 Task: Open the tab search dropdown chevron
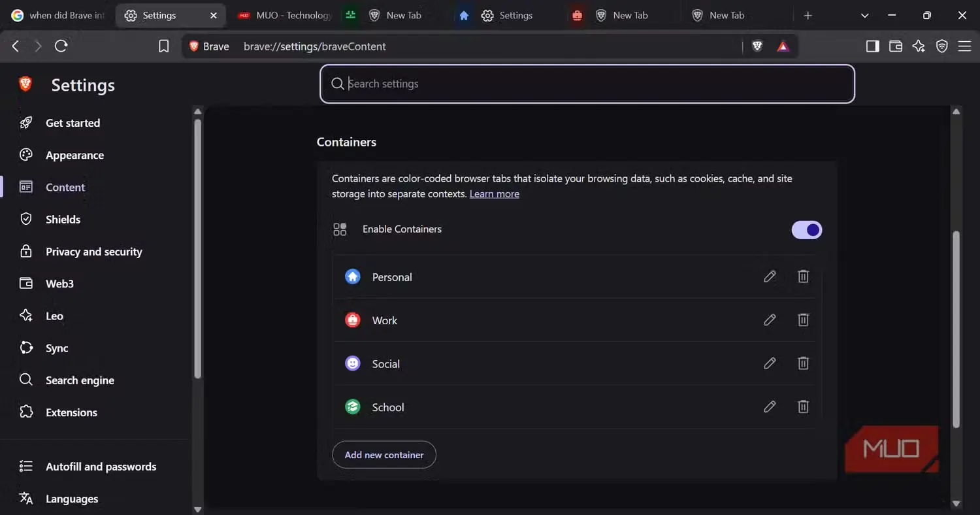tap(865, 15)
